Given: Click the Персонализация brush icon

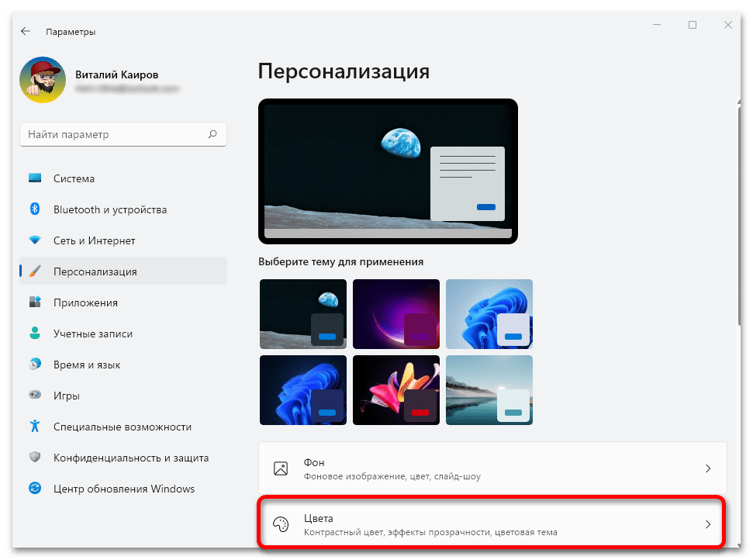Looking at the screenshot, I should pyautogui.click(x=35, y=271).
